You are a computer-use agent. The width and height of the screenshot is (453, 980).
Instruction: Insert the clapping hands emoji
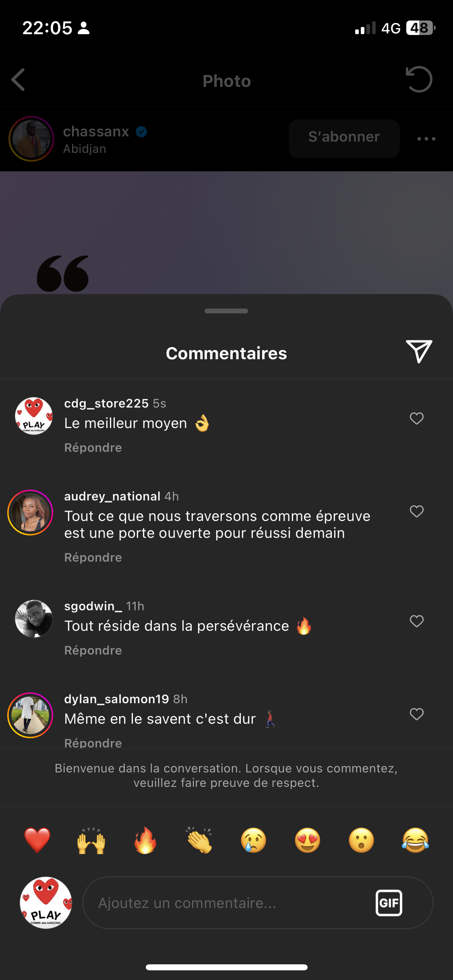click(x=199, y=840)
